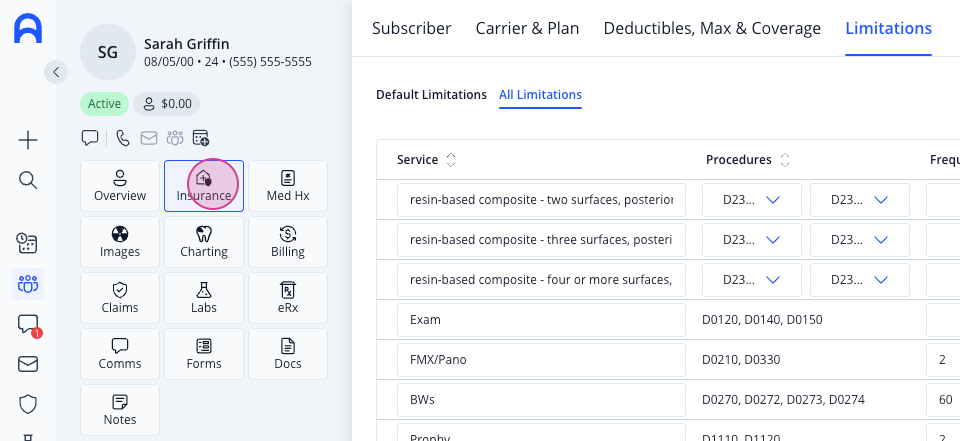The width and height of the screenshot is (960, 441).
Task: Sort the table by the Service column
Action: click(x=451, y=160)
